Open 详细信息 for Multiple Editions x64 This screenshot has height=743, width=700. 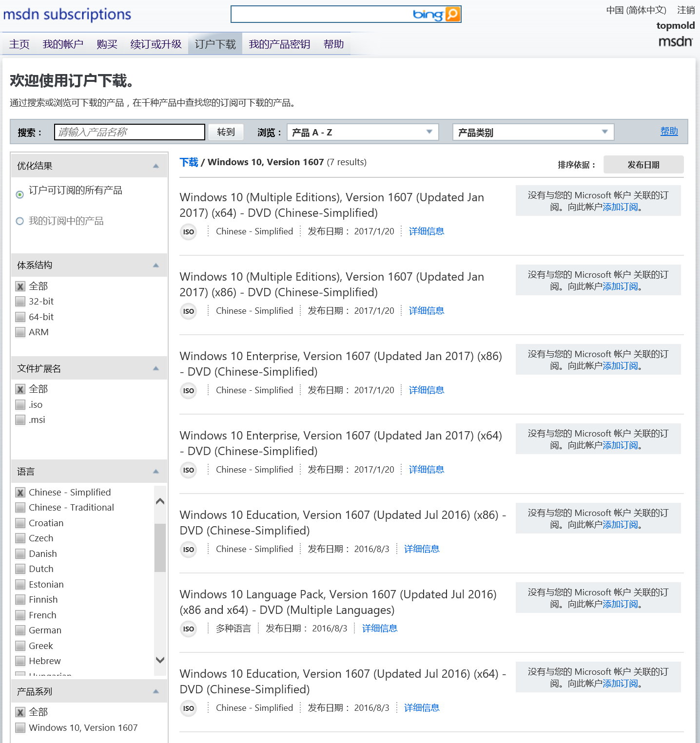click(427, 231)
